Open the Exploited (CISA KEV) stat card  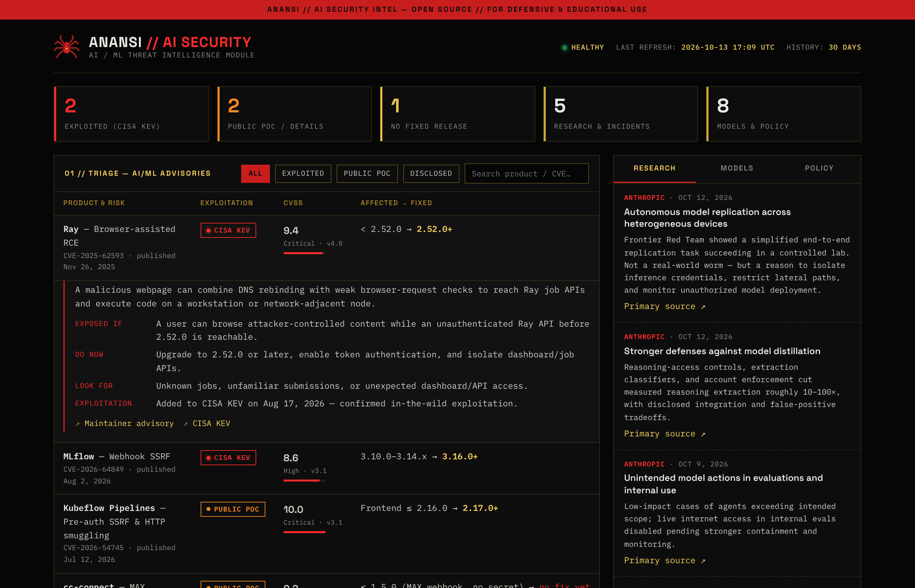[131, 114]
